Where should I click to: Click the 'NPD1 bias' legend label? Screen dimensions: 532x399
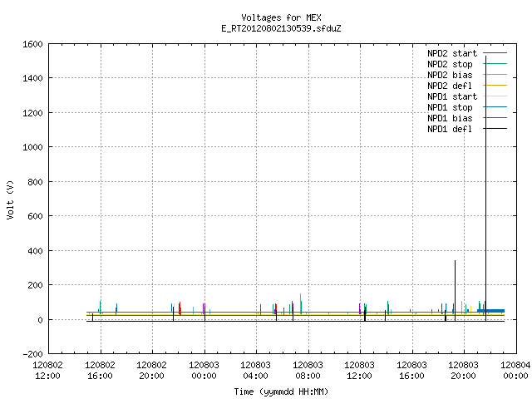pyautogui.click(x=450, y=118)
